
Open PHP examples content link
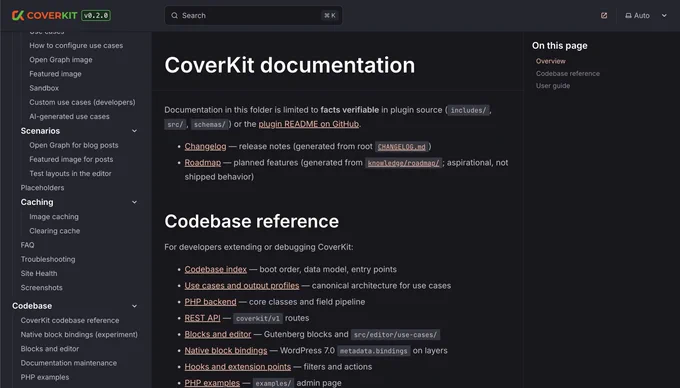212,383
